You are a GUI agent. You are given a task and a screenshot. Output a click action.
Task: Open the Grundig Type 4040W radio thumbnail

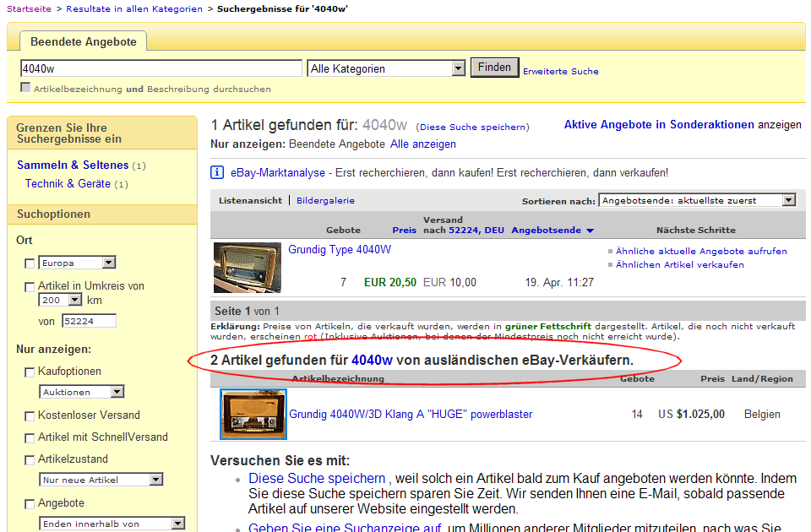248,268
